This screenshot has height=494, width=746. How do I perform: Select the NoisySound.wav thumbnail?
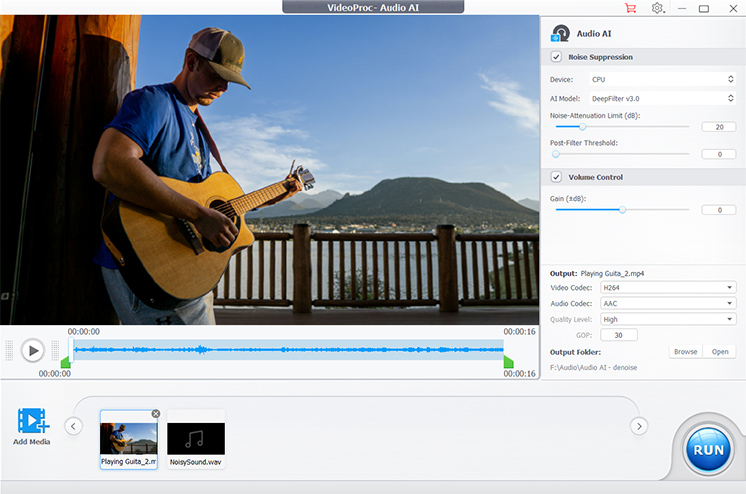coord(196,438)
